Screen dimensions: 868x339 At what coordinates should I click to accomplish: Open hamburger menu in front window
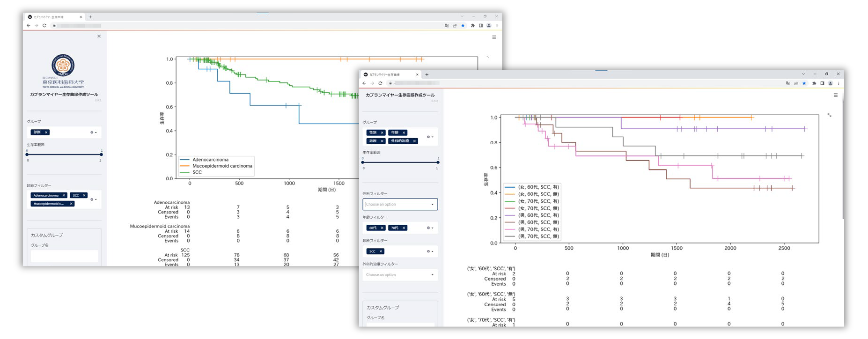click(836, 95)
